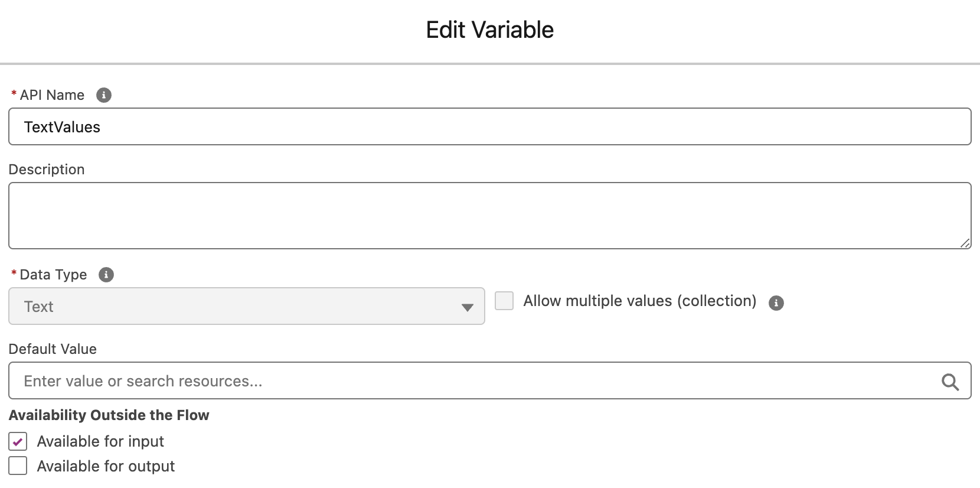The image size is (980, 488).
Task: Click the Data Type dropdown arrow
Action: (x=468, y=307)
